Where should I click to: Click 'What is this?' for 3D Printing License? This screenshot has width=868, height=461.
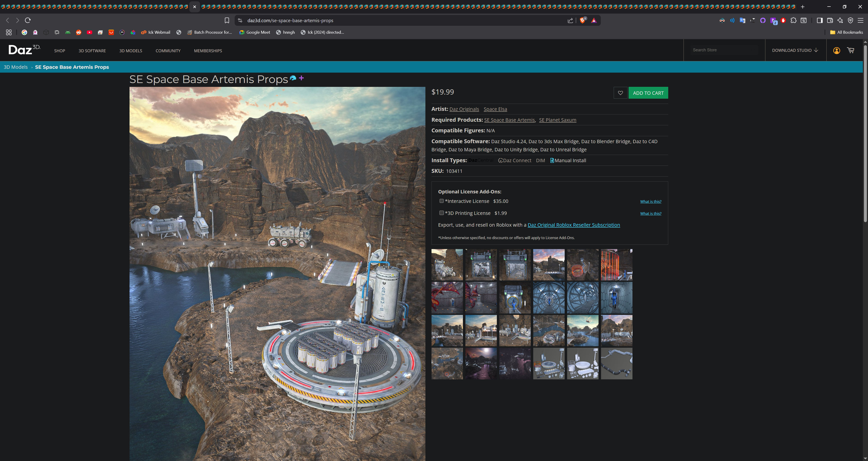651,214
